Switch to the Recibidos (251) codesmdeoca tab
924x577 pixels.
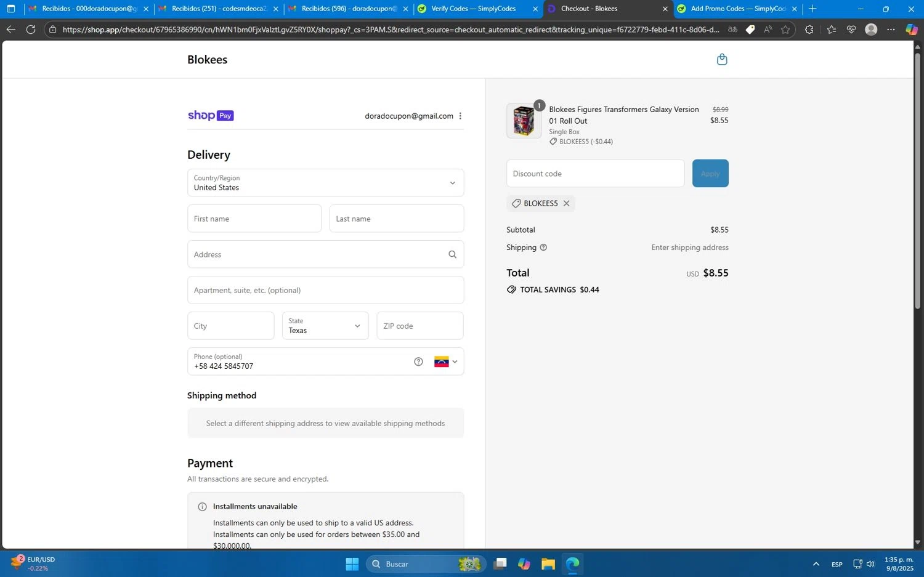(x=217, y=9)
